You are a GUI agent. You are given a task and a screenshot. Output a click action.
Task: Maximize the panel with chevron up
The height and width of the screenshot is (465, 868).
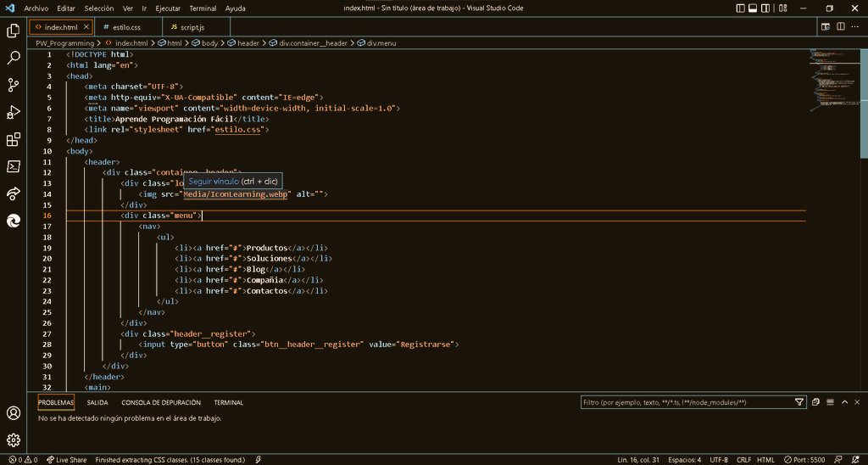(845, 402)
